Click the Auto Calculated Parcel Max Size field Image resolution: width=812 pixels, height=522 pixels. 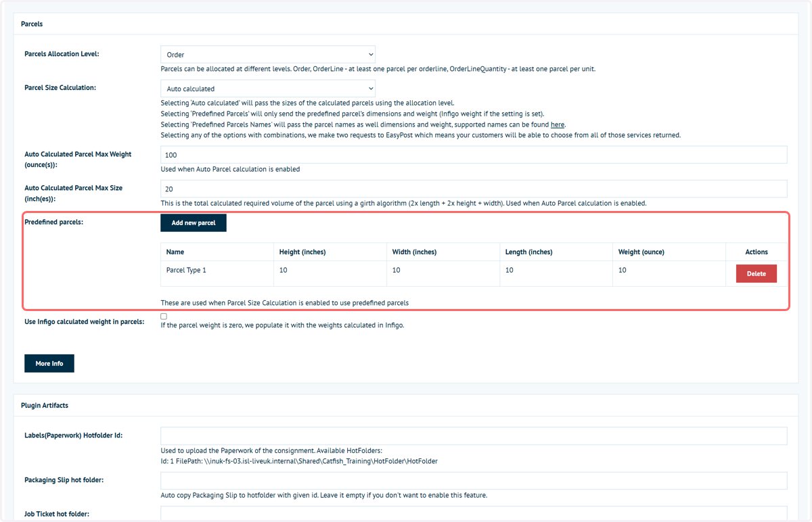point(474,189)
